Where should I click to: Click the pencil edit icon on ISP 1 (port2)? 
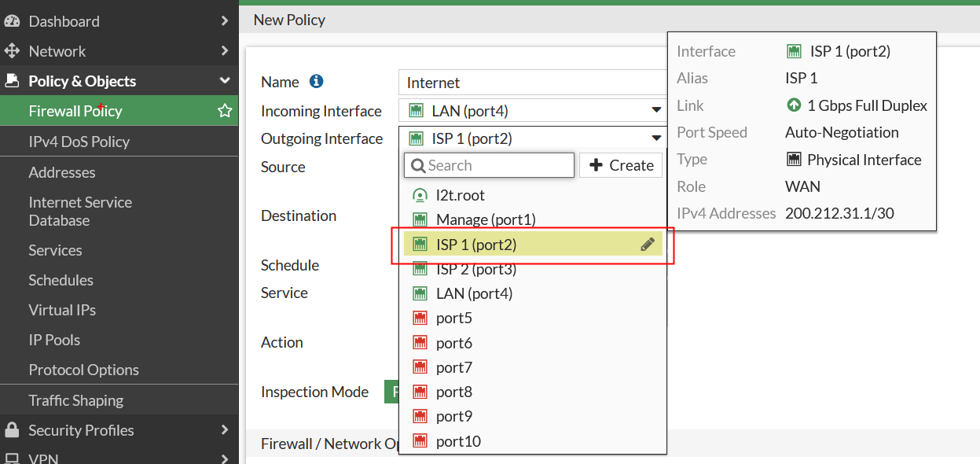647,245
